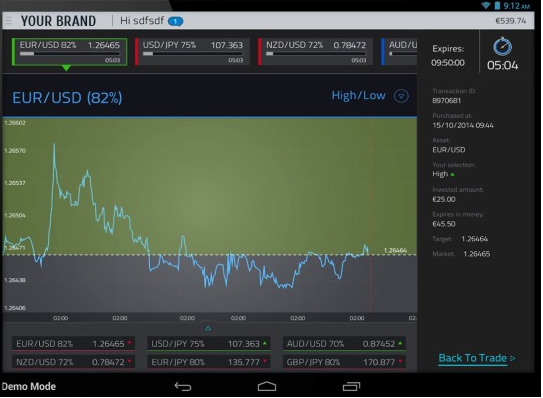This screenshot has width=543, height=398.
Task: Expand the High/Low option type dropdown
Action: (401, 96)
